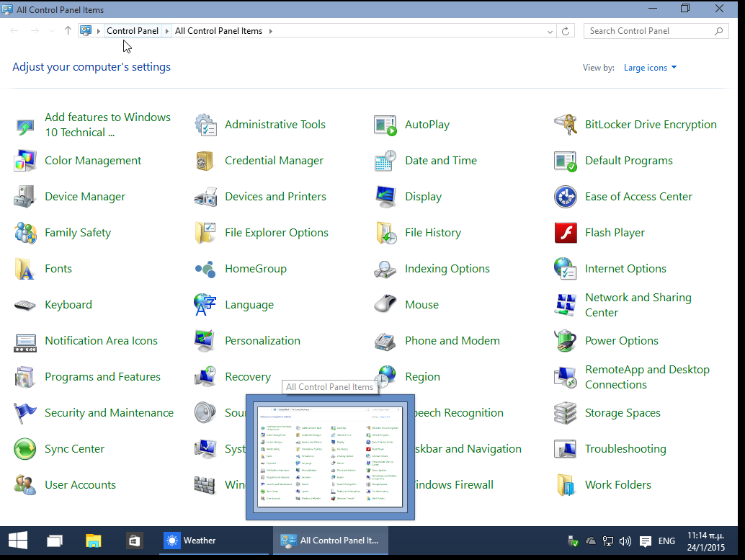Open the Internet Options icon
Screen dimensions: 745x560
click(566, 269)
